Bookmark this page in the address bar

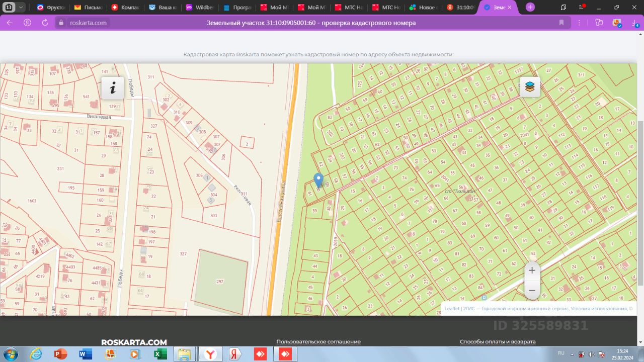561,23
